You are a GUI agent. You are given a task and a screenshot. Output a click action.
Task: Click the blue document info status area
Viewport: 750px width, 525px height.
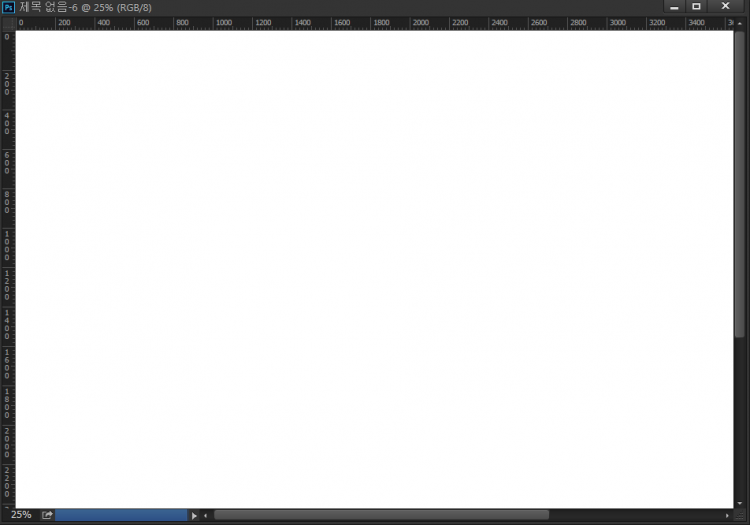point(121,515)
